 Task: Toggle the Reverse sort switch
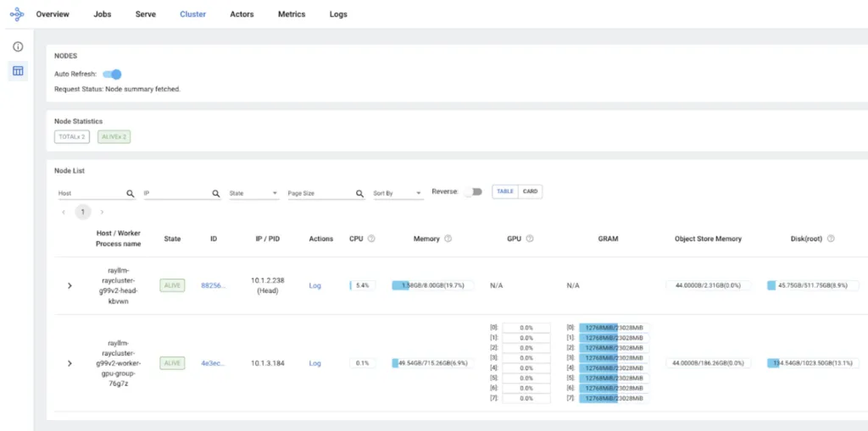(473, 192)
